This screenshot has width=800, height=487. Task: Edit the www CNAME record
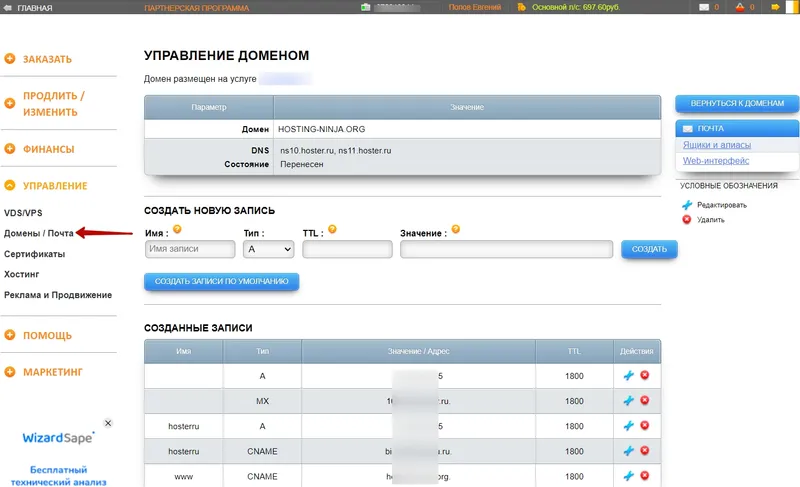(x=629, y=476)
